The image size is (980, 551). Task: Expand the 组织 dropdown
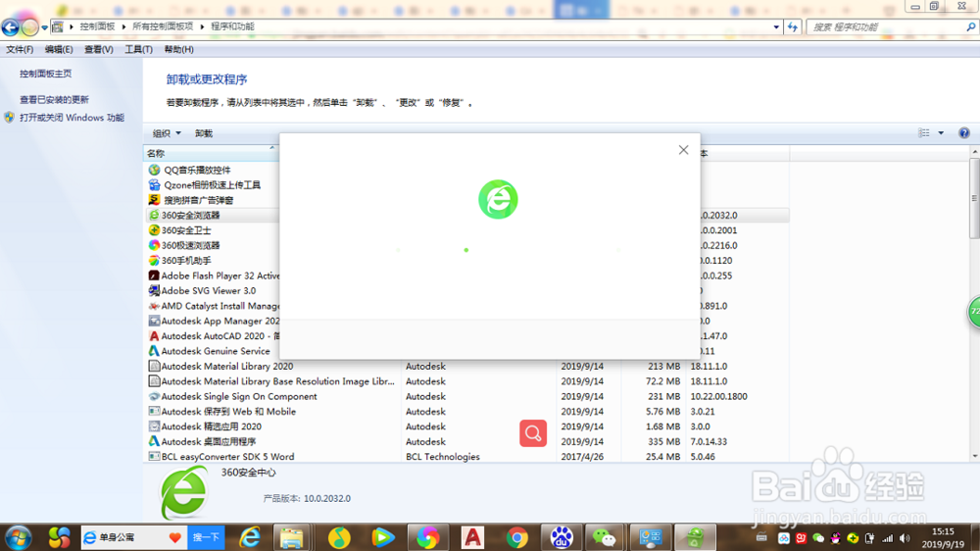click(167, 133)
